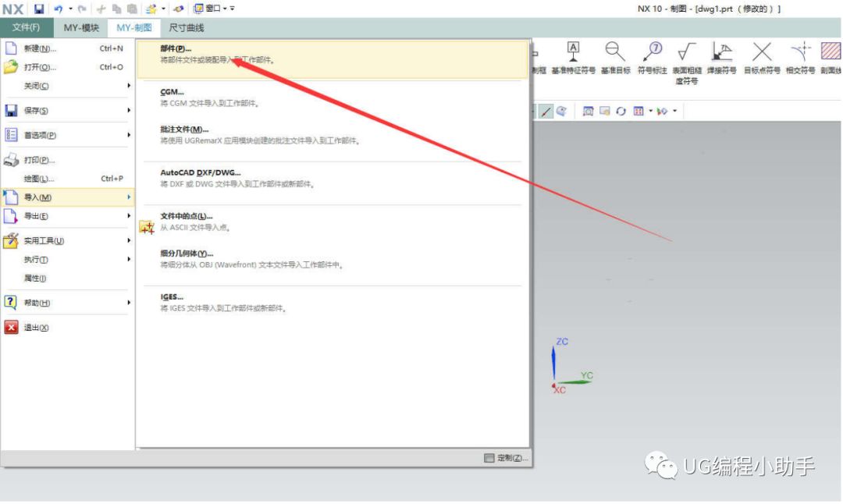Image resolution: width=843 pixels, height=504 pixels.
Task: Expand the 保存(S) submenu arrow
Action: (129, 110)
